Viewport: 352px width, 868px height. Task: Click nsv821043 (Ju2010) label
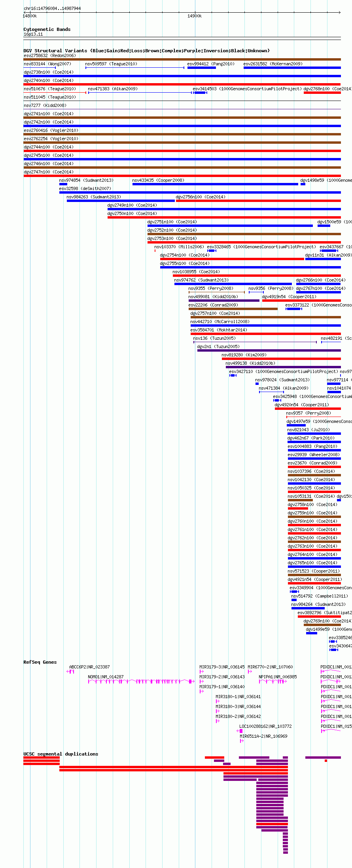click(309, 430)
